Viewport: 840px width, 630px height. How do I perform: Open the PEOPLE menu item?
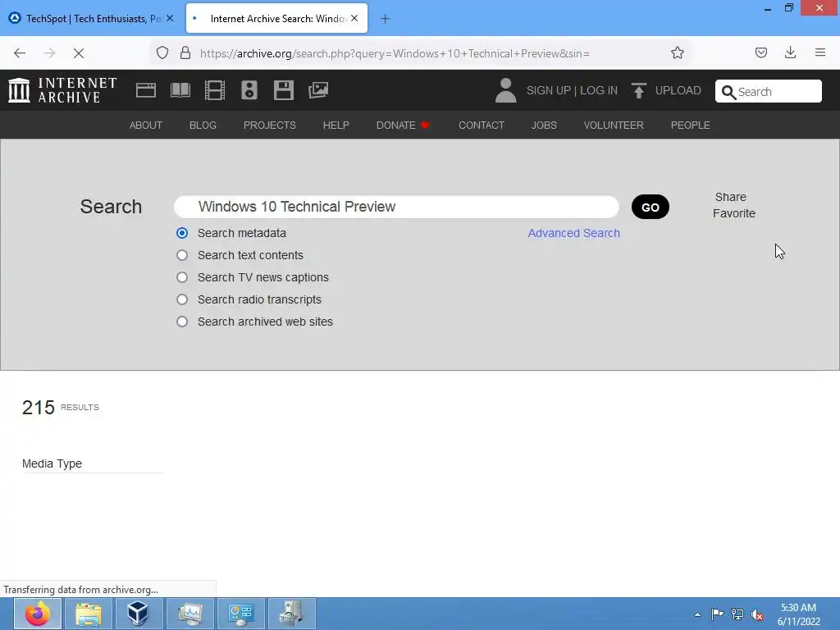coord(690,126)
